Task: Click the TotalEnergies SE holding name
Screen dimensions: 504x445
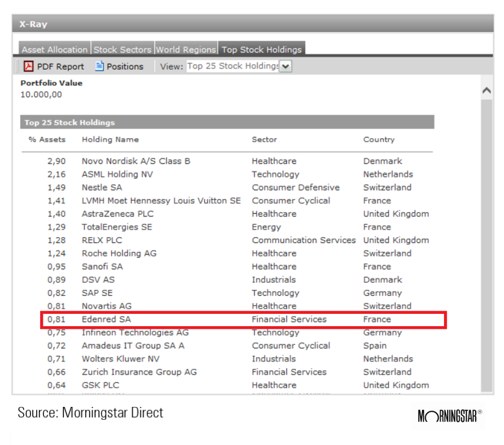Action: 117,227
